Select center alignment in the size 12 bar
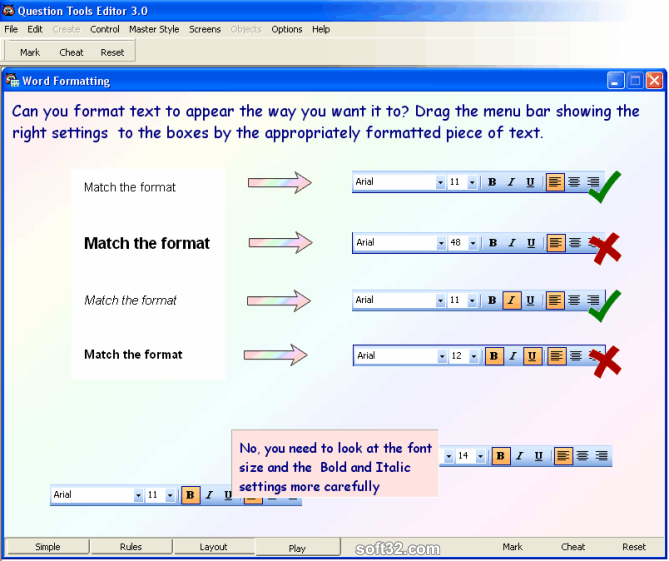The width and height of the screenshot is (669, 561). (576, 356)
